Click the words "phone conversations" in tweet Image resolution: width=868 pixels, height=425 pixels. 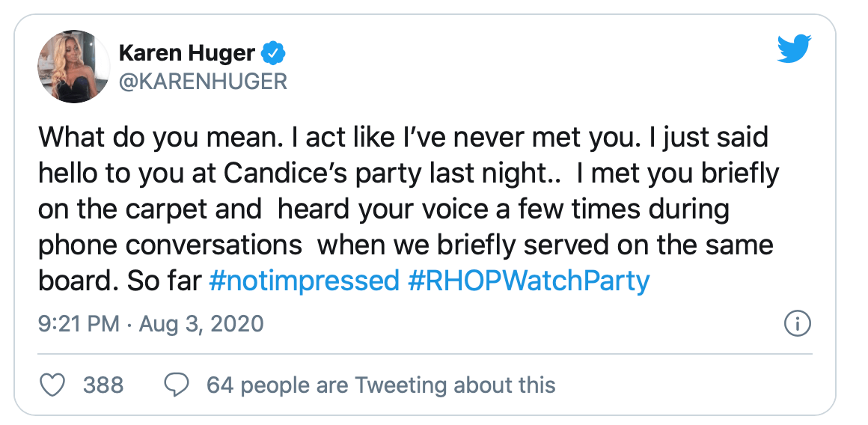click(x=171, y=245)
